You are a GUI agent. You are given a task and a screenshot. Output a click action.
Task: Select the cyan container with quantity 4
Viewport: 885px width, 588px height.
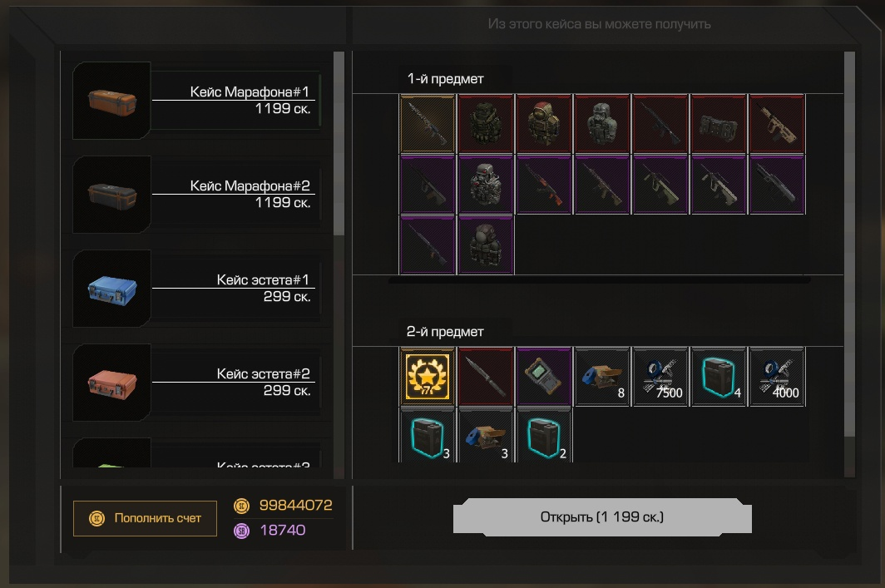(x=719, y=377)
